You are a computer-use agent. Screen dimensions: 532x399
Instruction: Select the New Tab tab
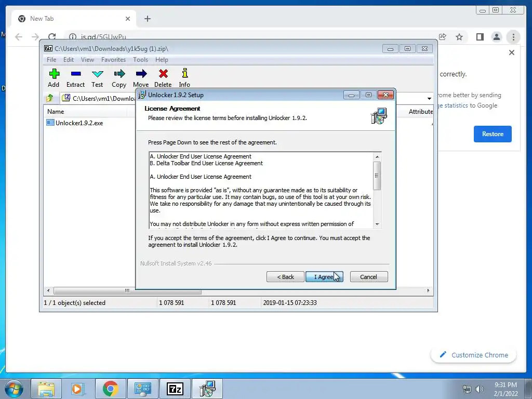click(74, 19)
